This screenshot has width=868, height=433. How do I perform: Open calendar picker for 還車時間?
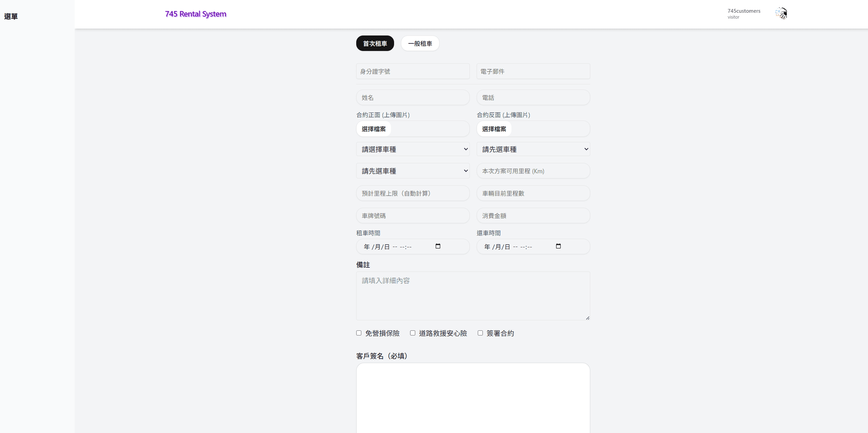[x=558, y=246]
